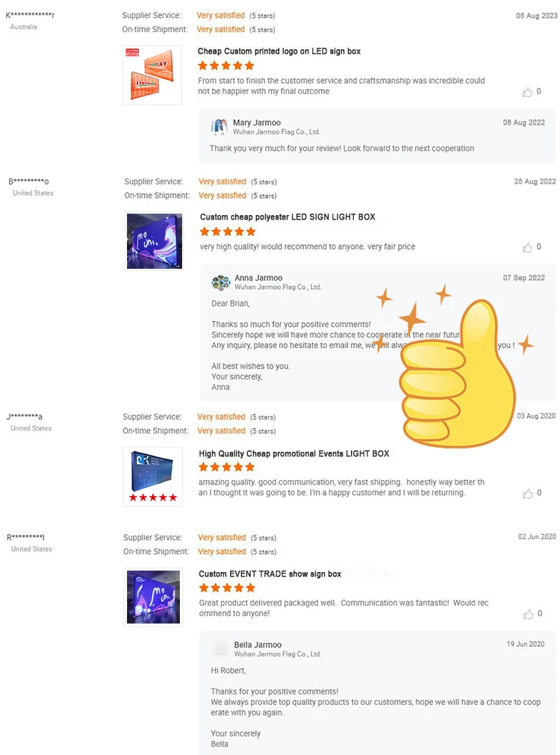Click Mary Jarmoo's avatar icon

(219, 127)
